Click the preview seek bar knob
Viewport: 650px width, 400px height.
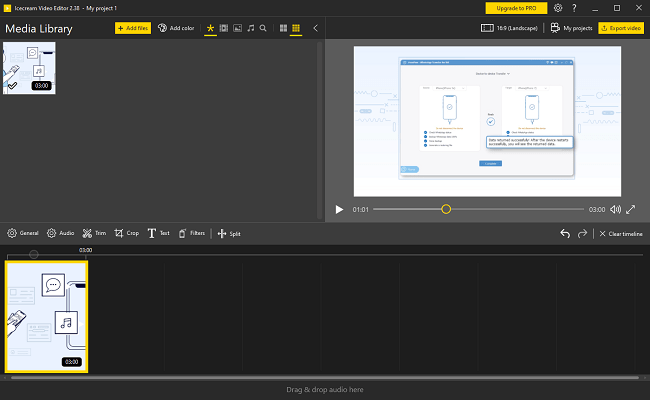pos(446,209)
